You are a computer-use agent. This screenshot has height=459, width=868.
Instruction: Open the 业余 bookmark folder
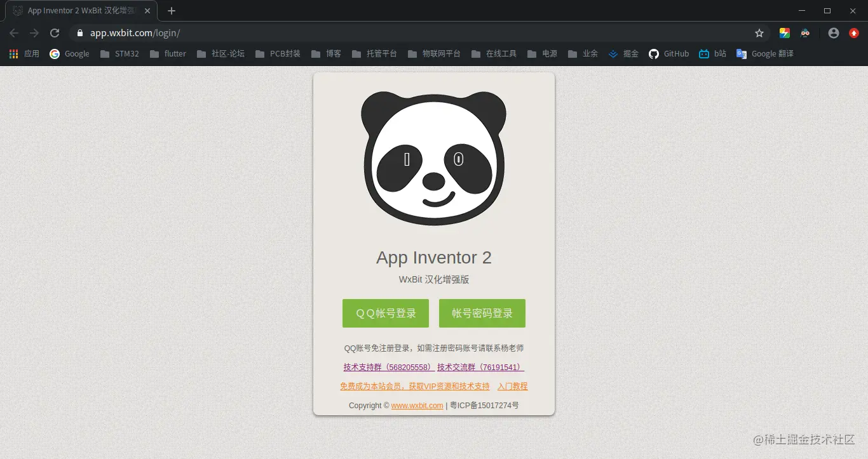[x=583, y=54]
